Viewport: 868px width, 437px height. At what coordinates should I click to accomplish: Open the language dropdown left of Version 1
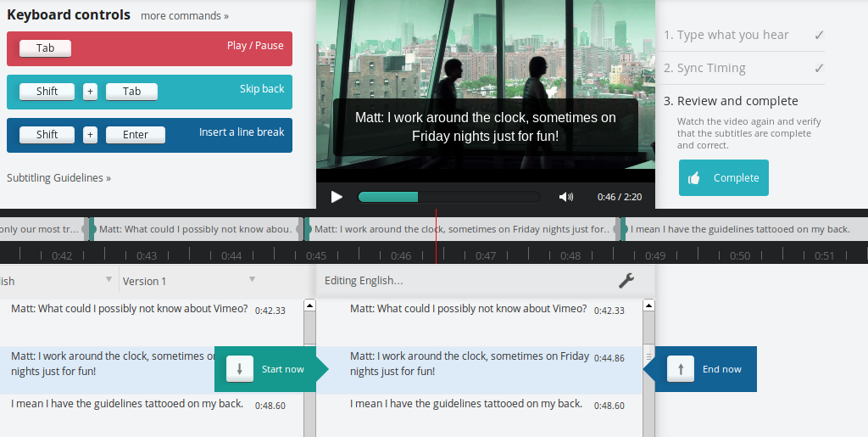108,280
